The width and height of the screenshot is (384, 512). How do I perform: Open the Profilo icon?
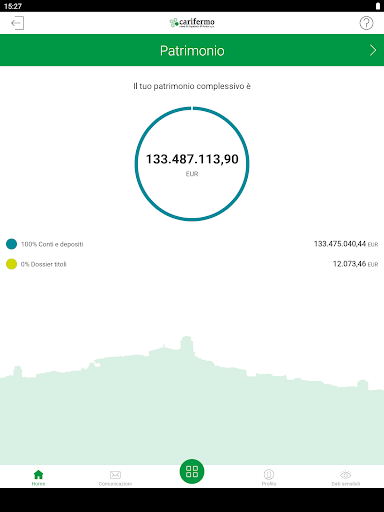pos(269,474)
